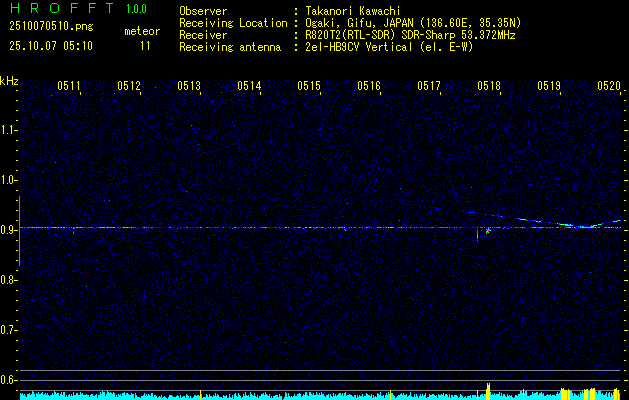Select the file name 2510070510.png
The width and height of the screenshot is (629, 400).
pos(51,27)
